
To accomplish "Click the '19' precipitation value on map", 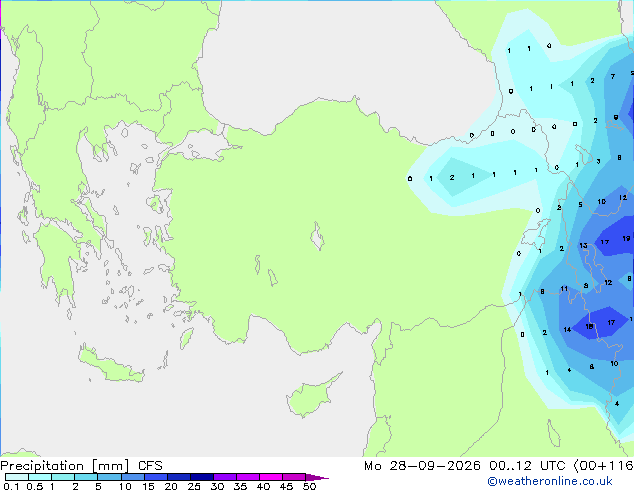I will coord(626,239).
